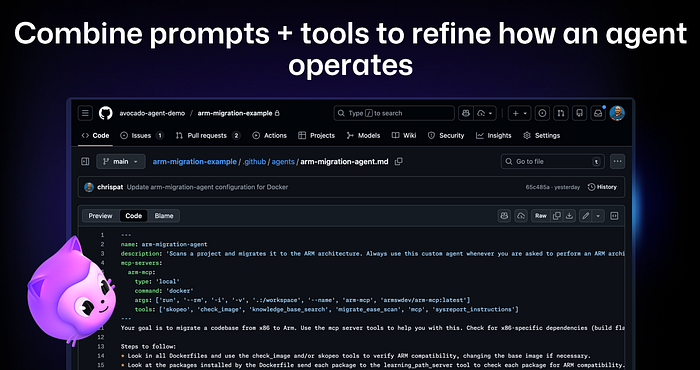Open Copilot chat icon in header
Image resolution: width=700 pixels, height=370 pixels.
coord(466,113)
